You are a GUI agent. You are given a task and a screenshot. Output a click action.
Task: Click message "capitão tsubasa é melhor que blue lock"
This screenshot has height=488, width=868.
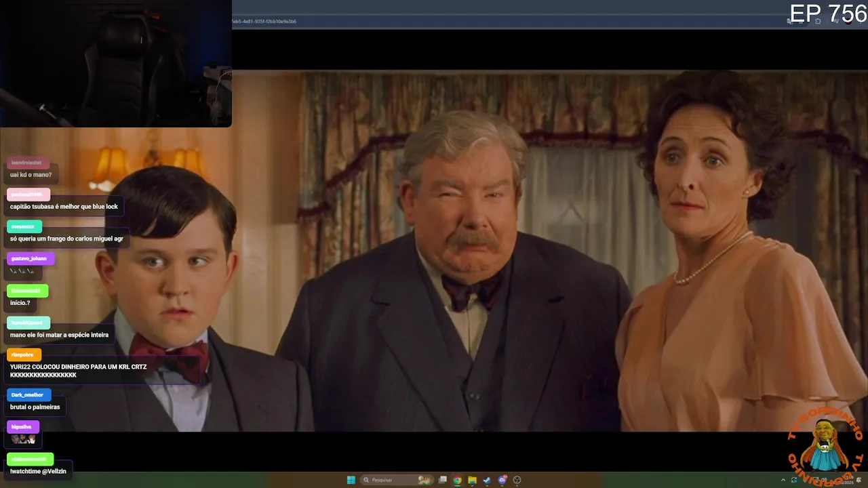pos(64,207)
